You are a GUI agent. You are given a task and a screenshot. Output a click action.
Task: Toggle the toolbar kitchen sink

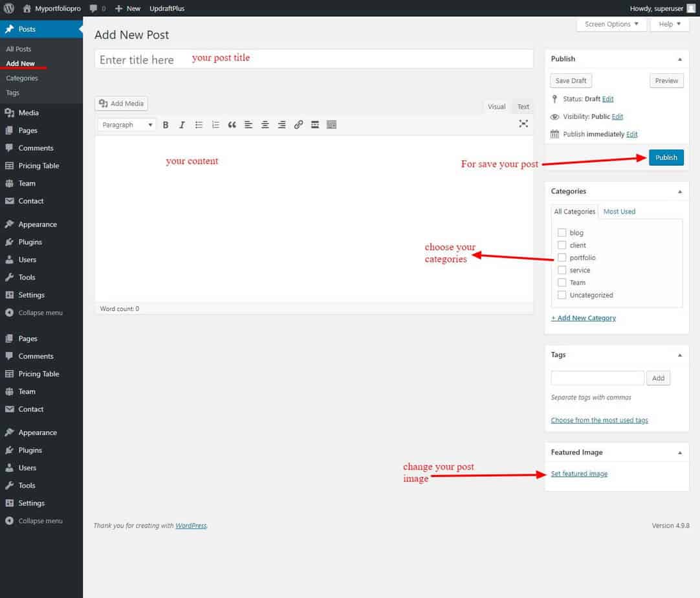point(332,125)
